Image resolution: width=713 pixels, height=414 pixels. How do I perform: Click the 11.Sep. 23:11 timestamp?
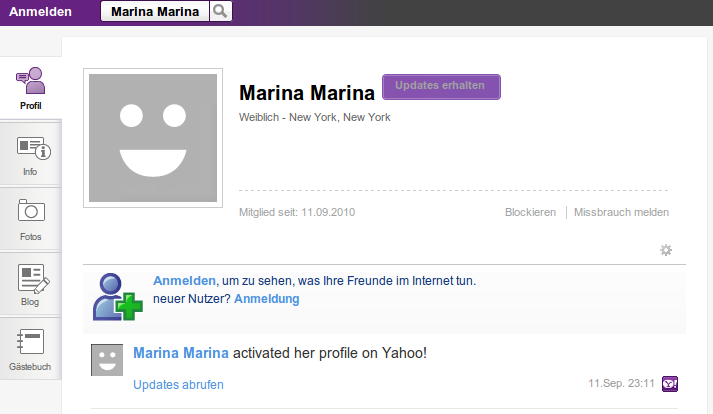click(x=621, y=384)
